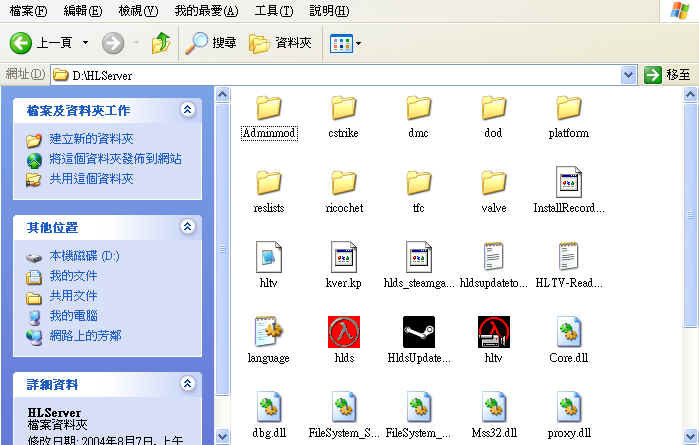Screen dimensions: 699x445
Task: Collapse the 詳細資料 panel
Action: click(x=187, y=384)
